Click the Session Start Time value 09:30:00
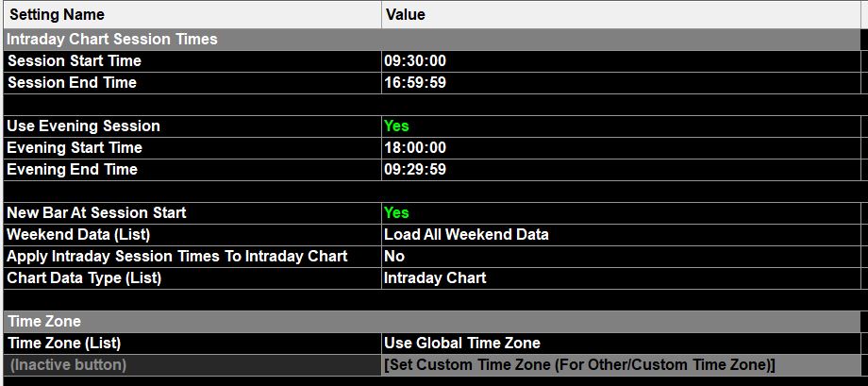 tap(415, 60)
